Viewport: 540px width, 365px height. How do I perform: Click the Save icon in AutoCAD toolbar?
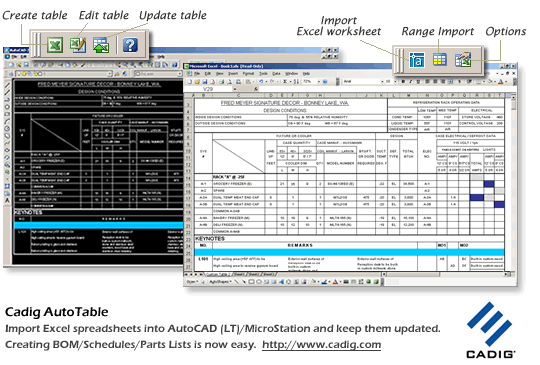coord(26,65)
